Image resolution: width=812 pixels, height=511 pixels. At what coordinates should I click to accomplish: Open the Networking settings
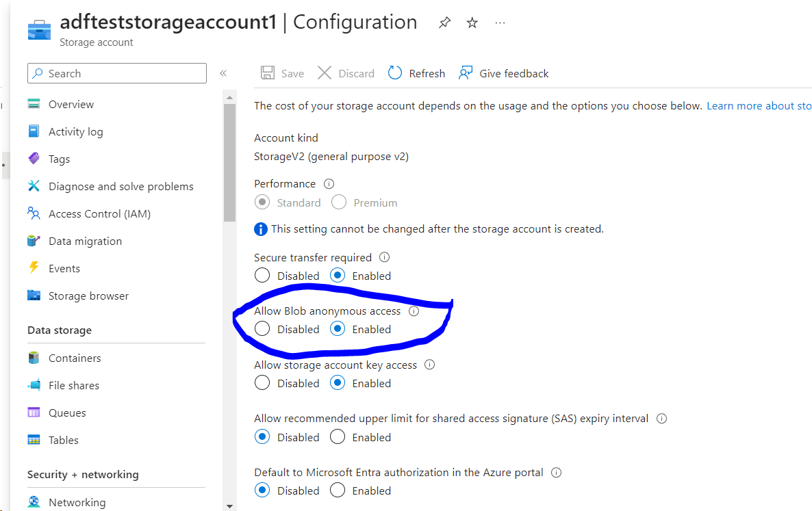79,502
